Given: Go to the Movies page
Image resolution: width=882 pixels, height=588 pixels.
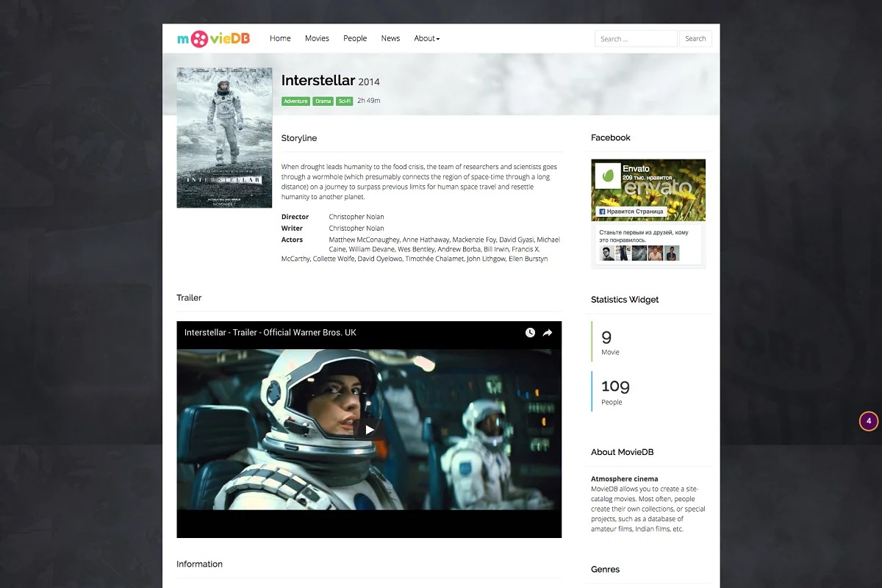Looking at the screenshot, I should 317,38.
